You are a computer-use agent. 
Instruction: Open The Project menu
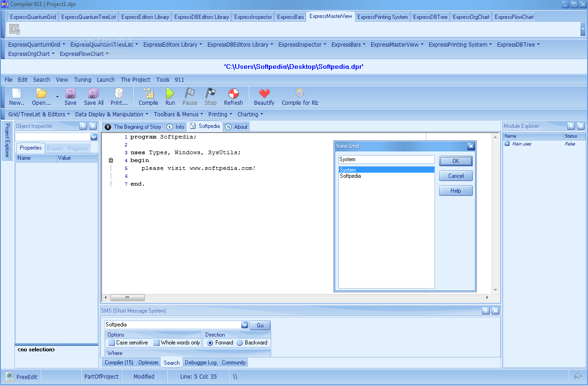pyautogui.click(x=136, y=79)
